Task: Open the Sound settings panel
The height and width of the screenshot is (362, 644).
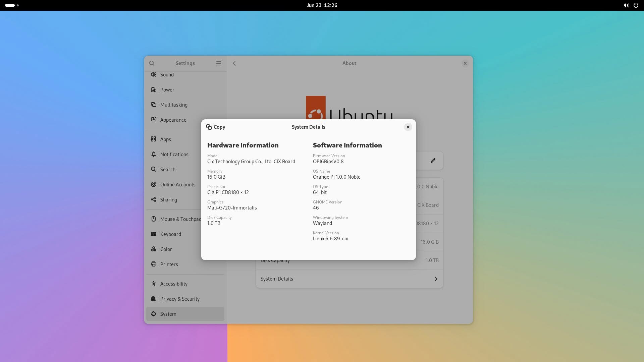Action: click(x=185, y=74)
